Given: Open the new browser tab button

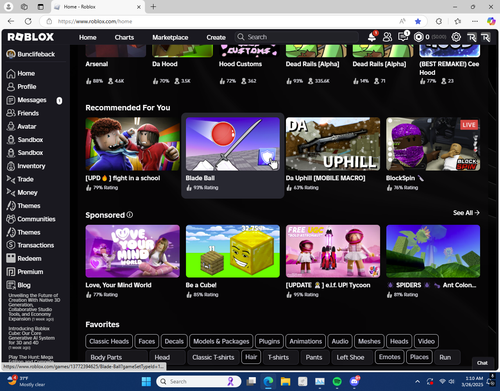Looking at the screenshot, I should point(153,7).
